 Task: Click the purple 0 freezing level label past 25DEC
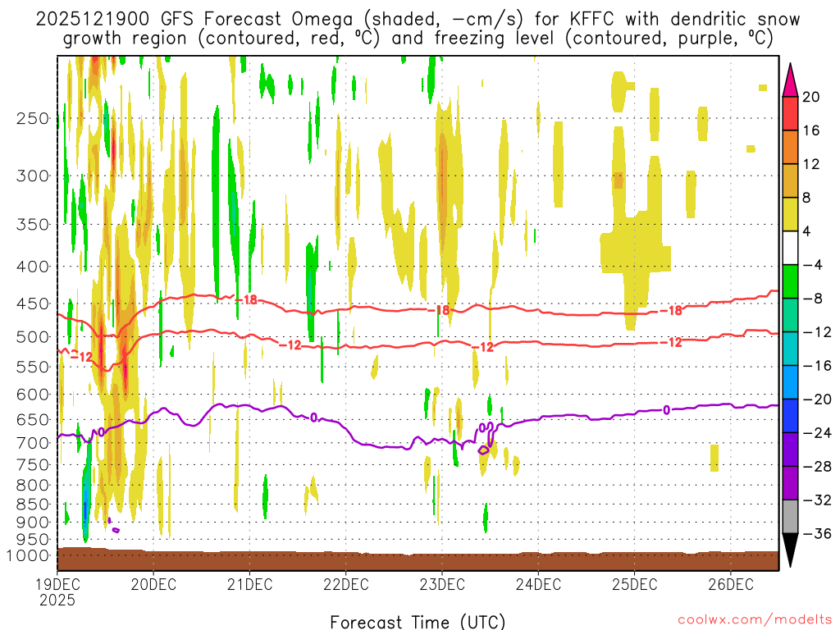click(x=666, y=410)
